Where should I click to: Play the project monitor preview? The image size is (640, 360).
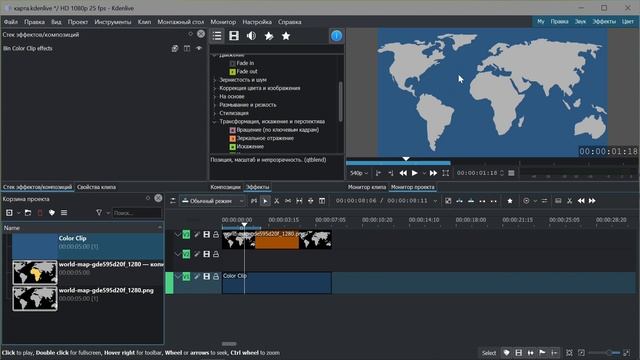click(414, 173)
